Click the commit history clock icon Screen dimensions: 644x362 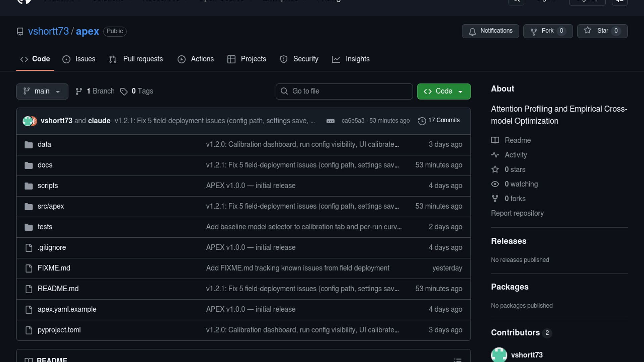click(x=422, y=121)
